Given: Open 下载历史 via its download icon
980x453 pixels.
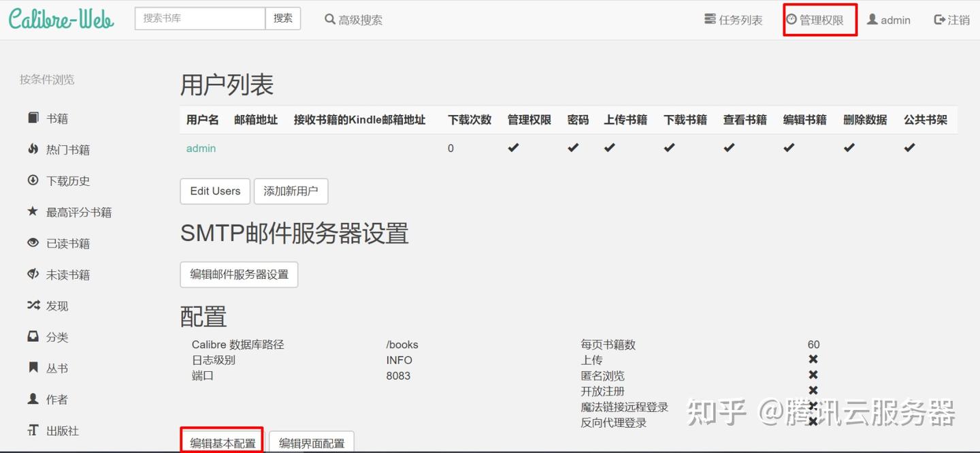Looking at the screenshot, I should 33,180.
